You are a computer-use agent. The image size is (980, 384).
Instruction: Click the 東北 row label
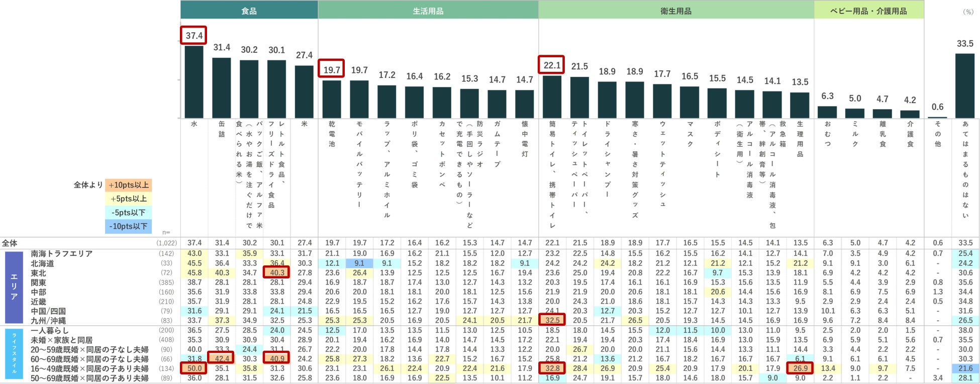coord(38,273)
